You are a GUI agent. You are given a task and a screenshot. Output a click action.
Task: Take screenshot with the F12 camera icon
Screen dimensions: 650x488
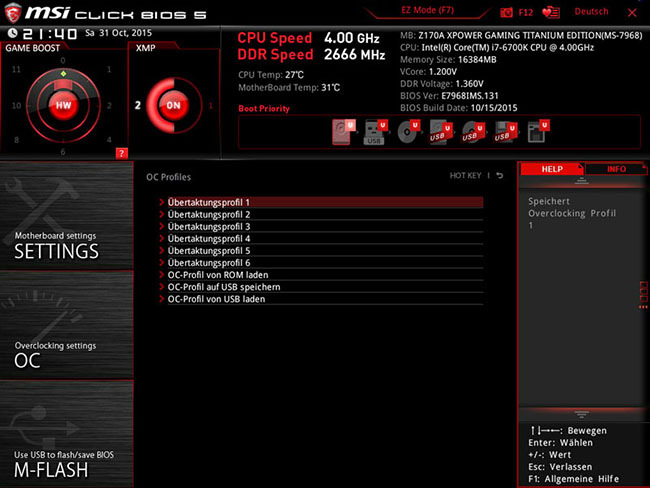click(506, 12)
